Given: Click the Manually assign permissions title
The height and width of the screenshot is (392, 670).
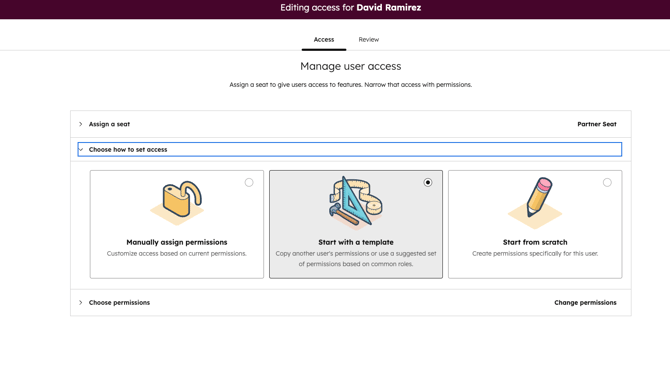Looking at the screenshot, I should 177,242.
